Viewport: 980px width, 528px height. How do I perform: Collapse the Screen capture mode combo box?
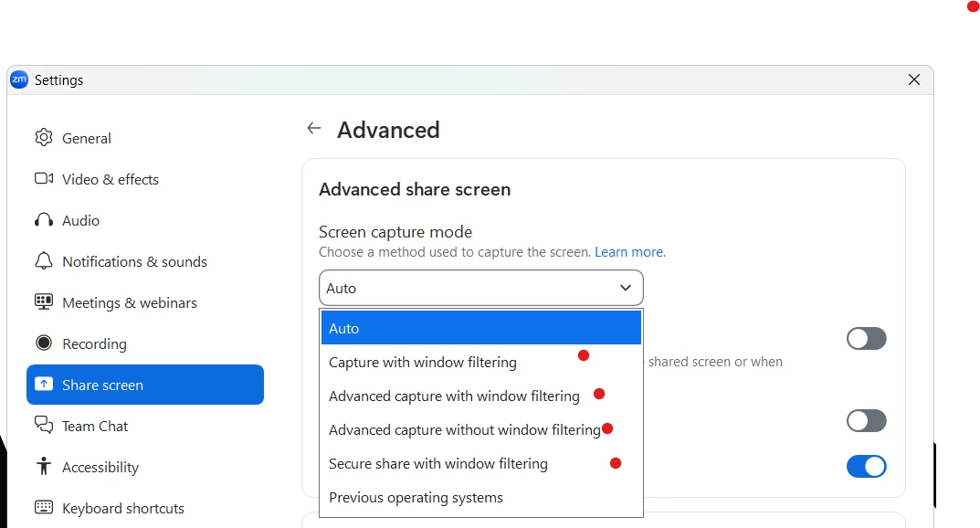480,288
